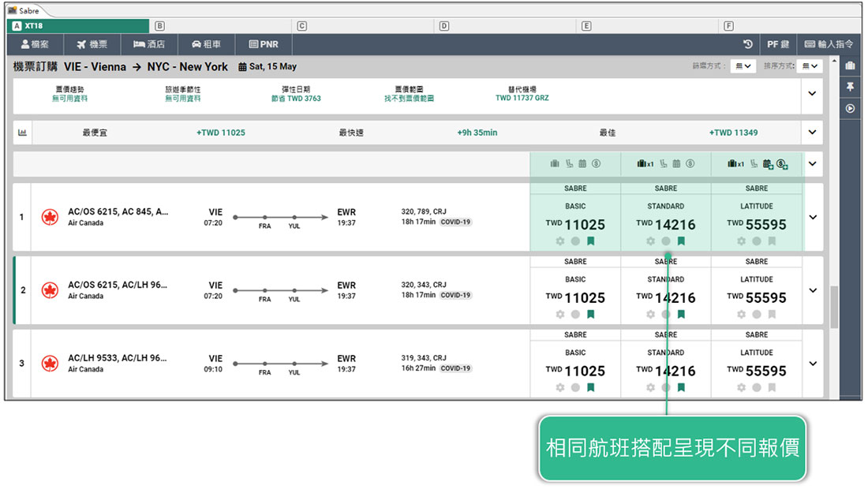Click Air Canada logo for AC/LH 9533 flight
868x489 pixels.
(50, 364)
